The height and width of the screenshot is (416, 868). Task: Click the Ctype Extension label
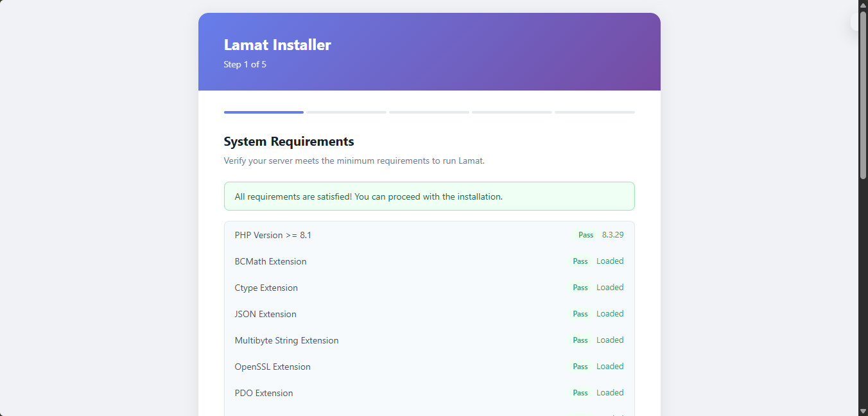coord(266,288)
